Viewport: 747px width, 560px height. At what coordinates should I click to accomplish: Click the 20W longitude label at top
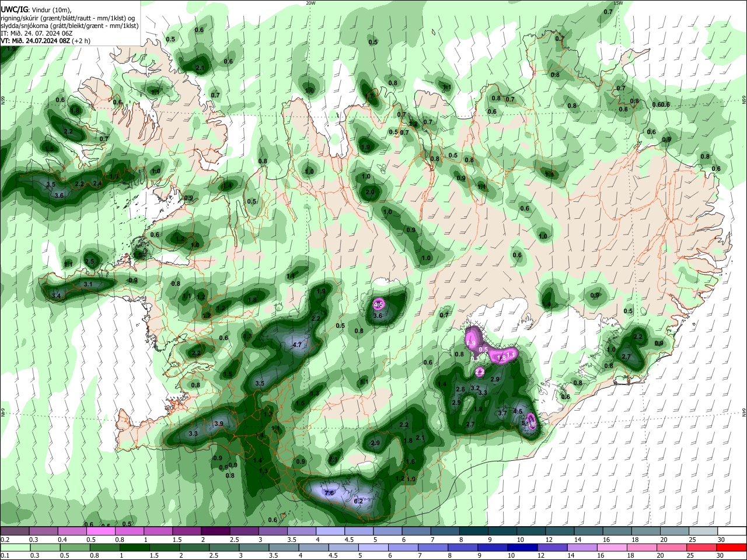(310, 3)
